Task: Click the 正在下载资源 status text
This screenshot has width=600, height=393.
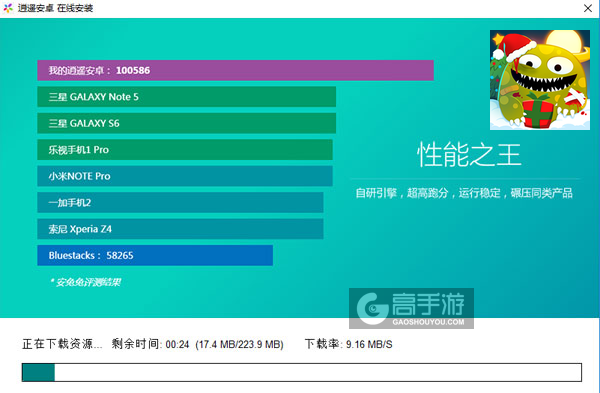Action: click(62, 344)
